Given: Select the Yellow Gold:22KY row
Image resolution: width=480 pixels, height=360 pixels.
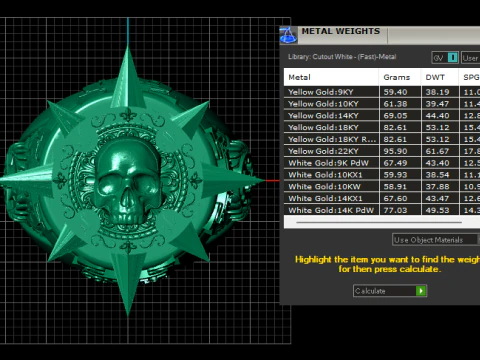Looking at the screenshot, I should pyautogui.click(x=382, y=151).
